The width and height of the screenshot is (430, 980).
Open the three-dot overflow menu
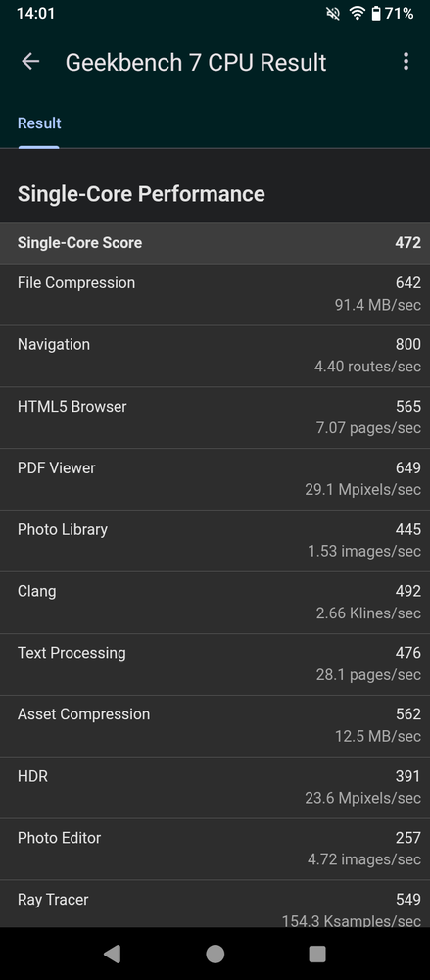pyautogui.click(x=406, y=61)
